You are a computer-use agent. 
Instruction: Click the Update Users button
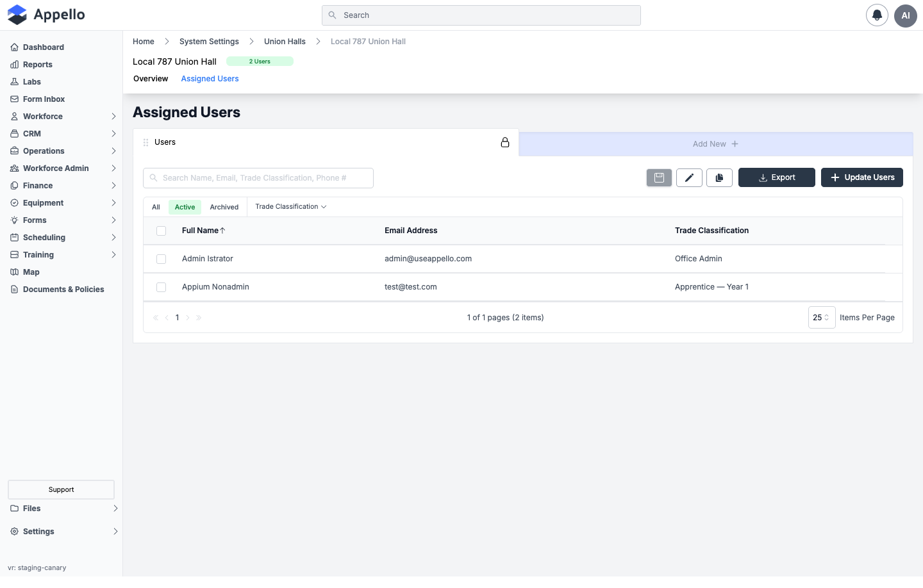[862, 177]
